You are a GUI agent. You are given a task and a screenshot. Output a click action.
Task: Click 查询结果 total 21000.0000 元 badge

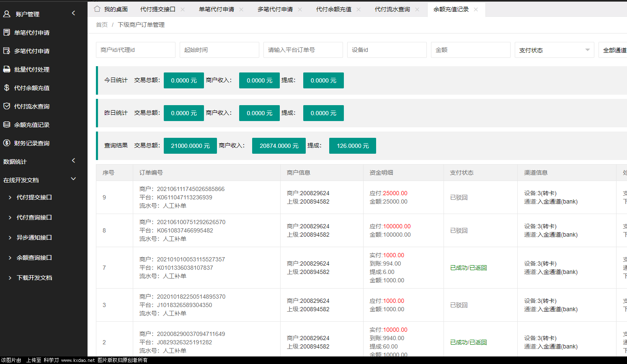coord(190,146)
